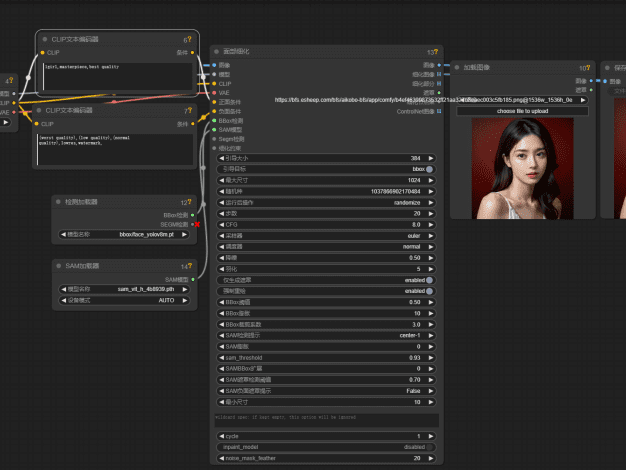Viewport: 626px width, 470px height.
Task: Collapse the 加载图像 node via title dot
Action: point(457,67)
